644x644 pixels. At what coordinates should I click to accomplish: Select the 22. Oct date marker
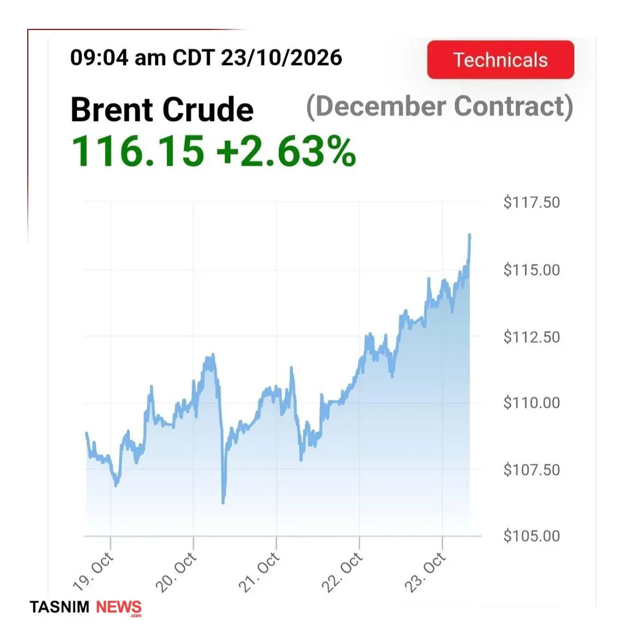tap(342, 572)
